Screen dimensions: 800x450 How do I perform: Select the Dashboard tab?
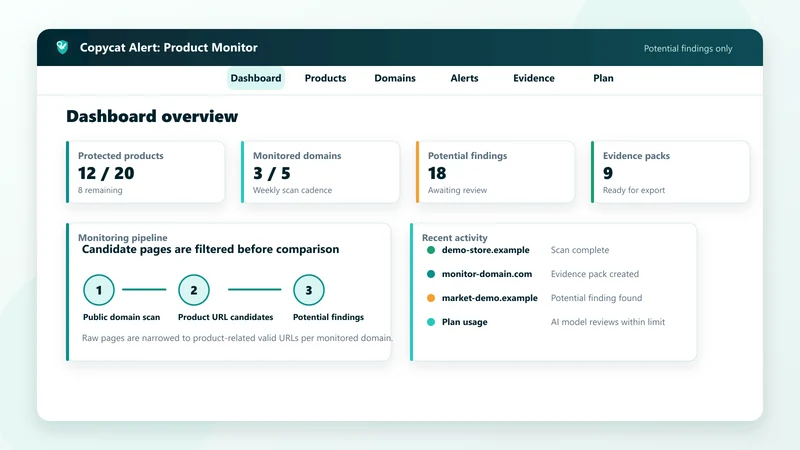click(x=256, y=78)
